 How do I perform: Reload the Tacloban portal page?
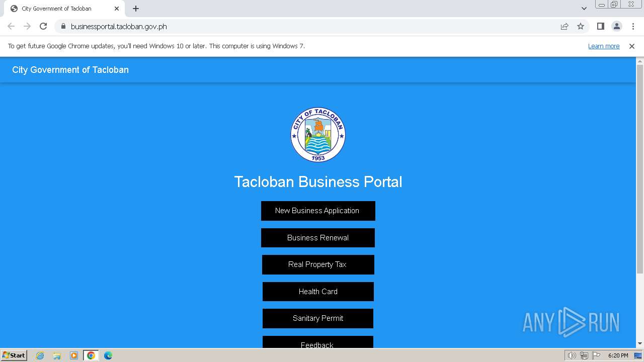pos(43,26)
